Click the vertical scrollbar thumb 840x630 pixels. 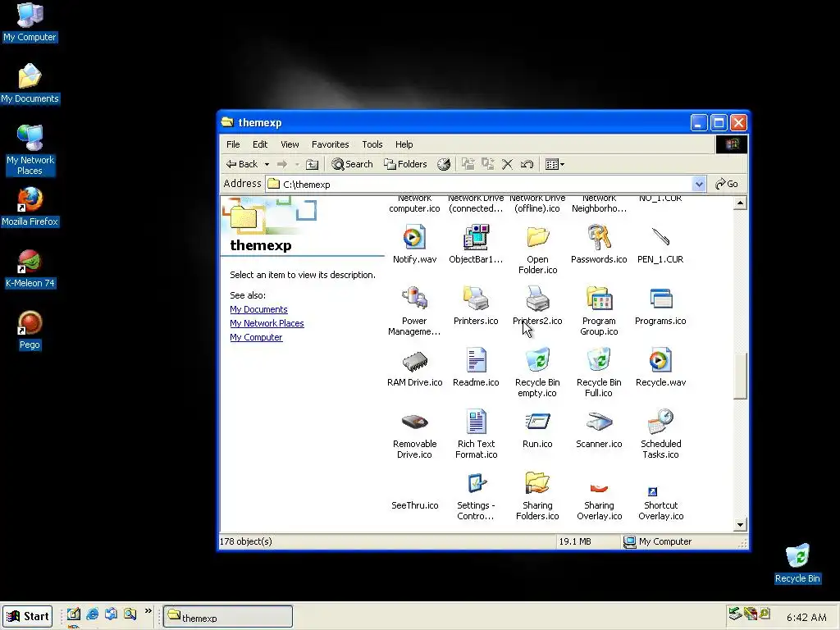point(740,376)
